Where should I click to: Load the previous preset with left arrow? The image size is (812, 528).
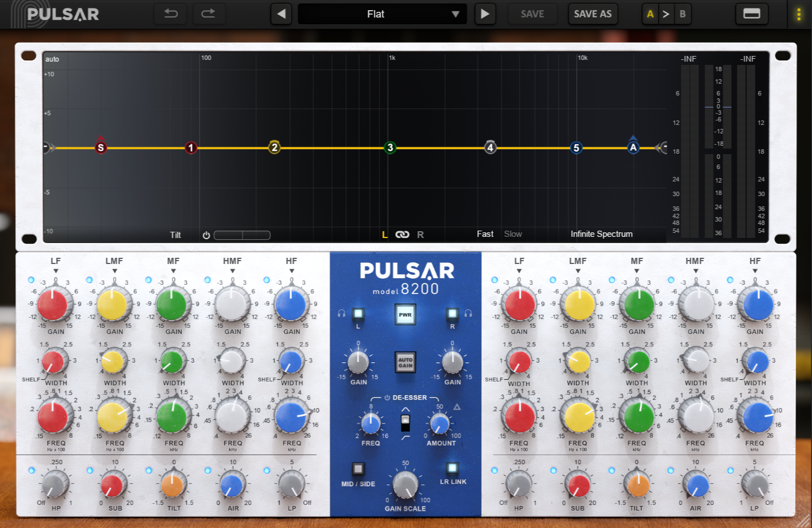(x=281, y=14)
